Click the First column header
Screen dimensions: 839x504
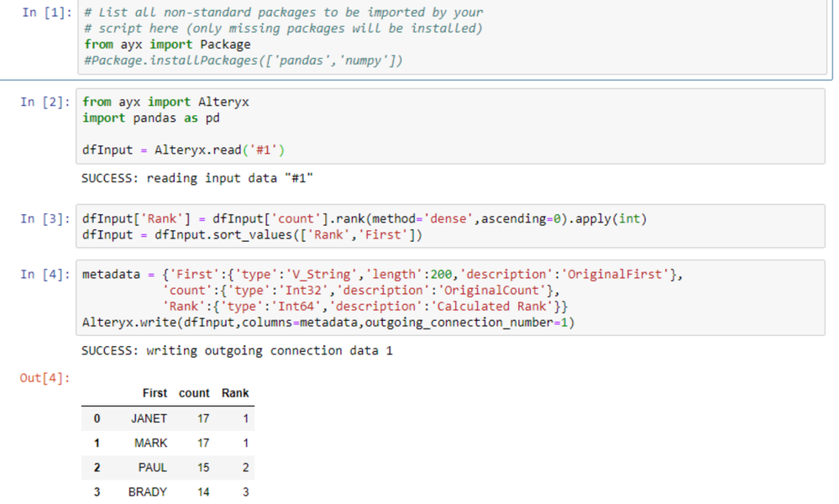tap(155, 393)
